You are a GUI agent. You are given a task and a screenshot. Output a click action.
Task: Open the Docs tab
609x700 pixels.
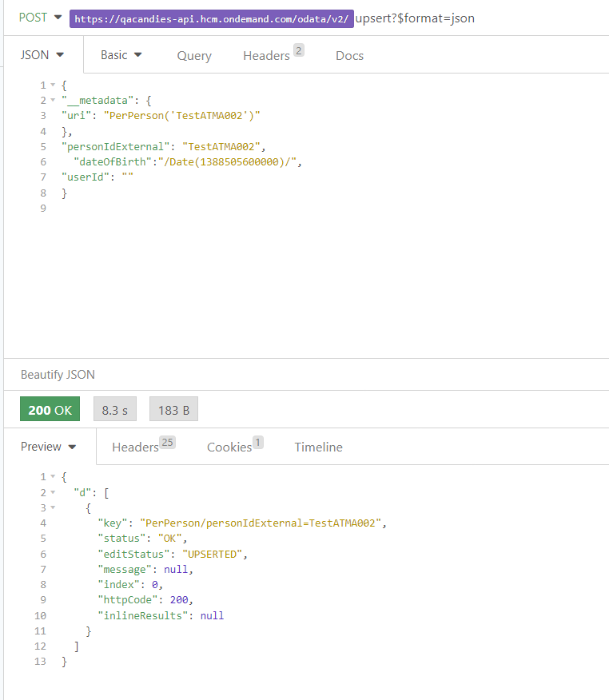(349, 56)
